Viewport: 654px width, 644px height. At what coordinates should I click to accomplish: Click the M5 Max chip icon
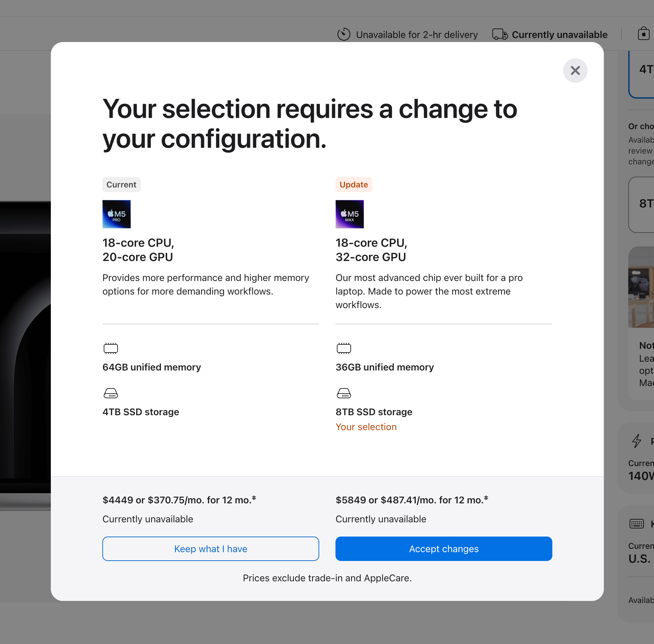[349, 214]
